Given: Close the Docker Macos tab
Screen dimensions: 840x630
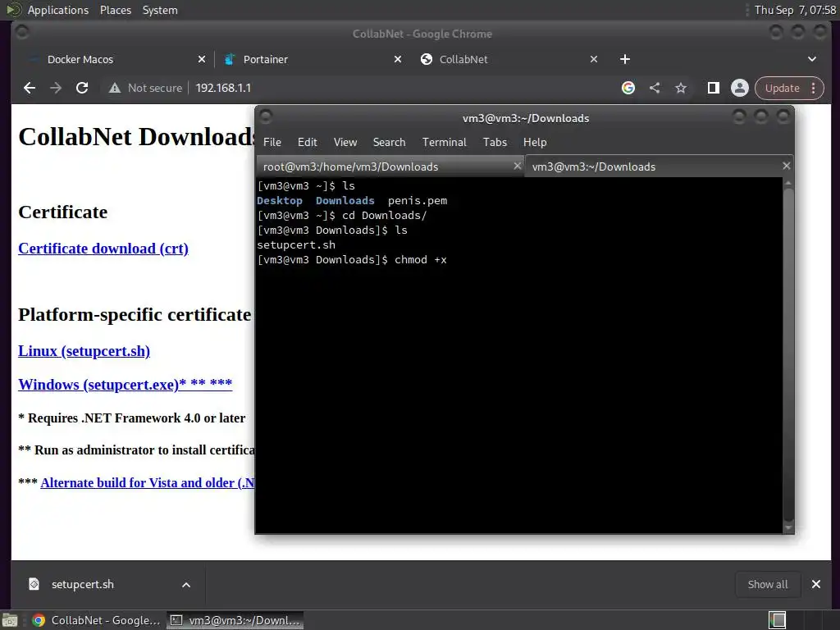Looking at the screenshot, I should [x=202, y=59].
